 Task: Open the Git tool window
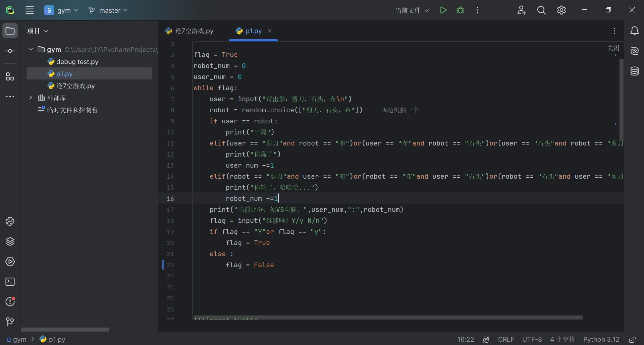(x=10, y=322)
